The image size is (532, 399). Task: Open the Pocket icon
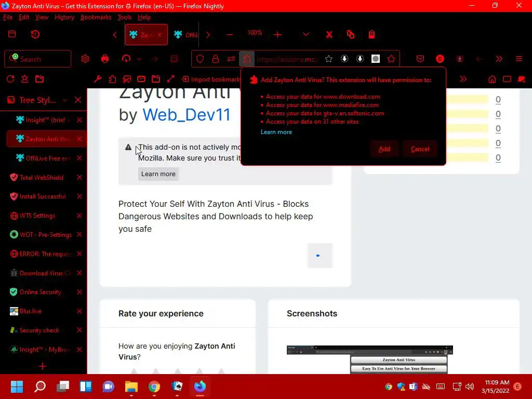point(420,59)
